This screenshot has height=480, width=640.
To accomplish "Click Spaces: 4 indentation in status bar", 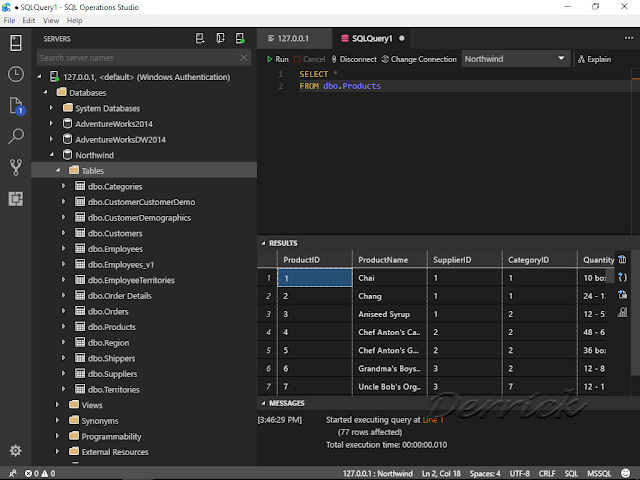I will 484,473.
